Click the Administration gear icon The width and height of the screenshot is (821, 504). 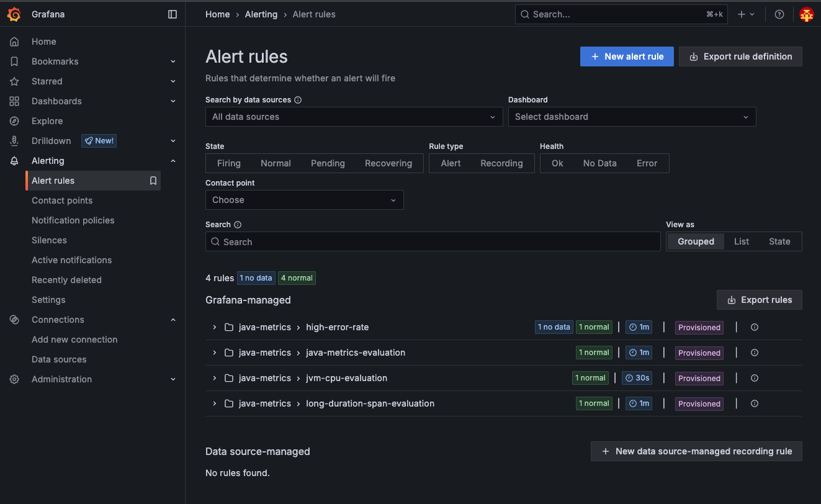(14, 379)
